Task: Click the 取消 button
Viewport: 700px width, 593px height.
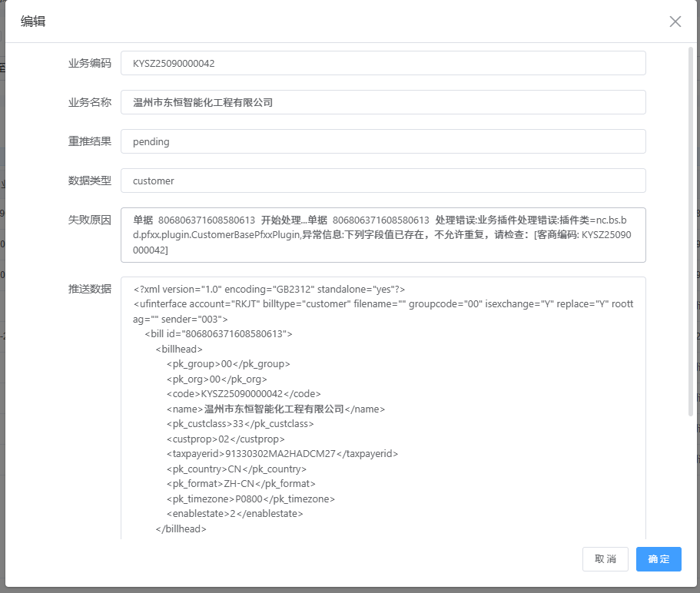Action: (605, 559)
